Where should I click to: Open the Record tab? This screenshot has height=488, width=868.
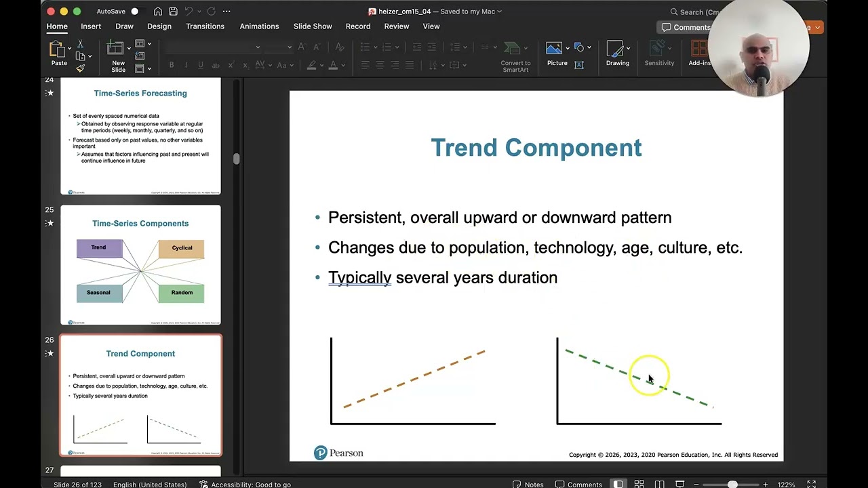tap(358, 26)
